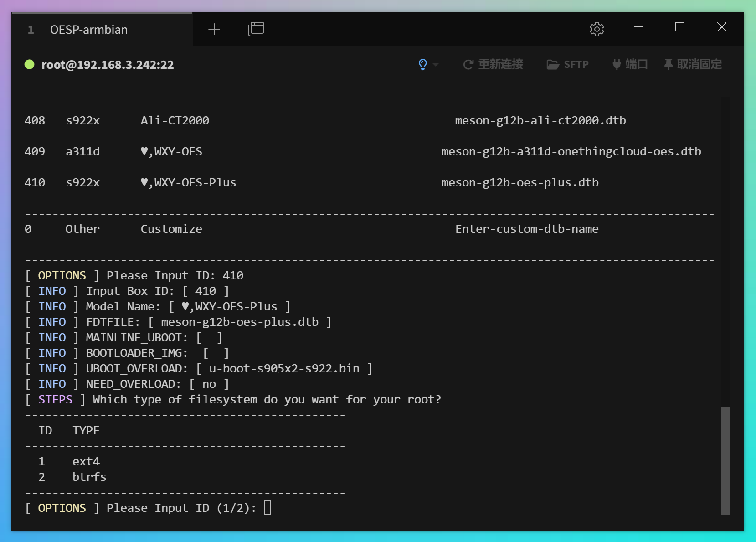Open the 端口 port forwarding option

pos(630,64)
